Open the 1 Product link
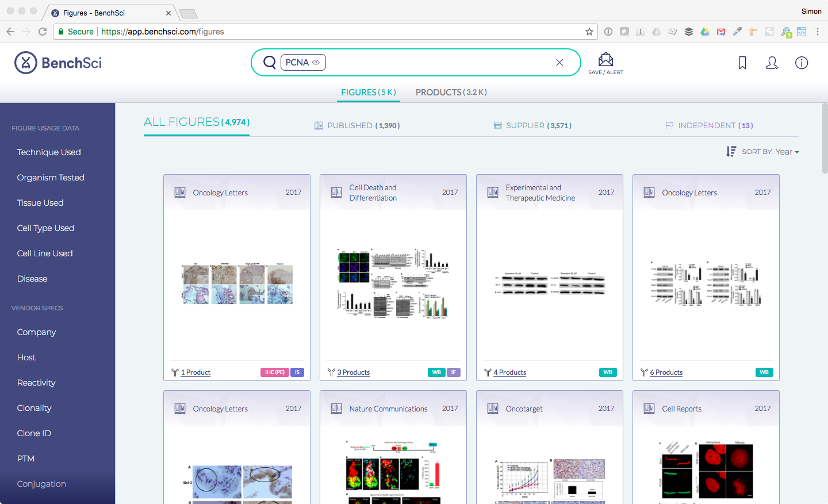 click(195, 372)
